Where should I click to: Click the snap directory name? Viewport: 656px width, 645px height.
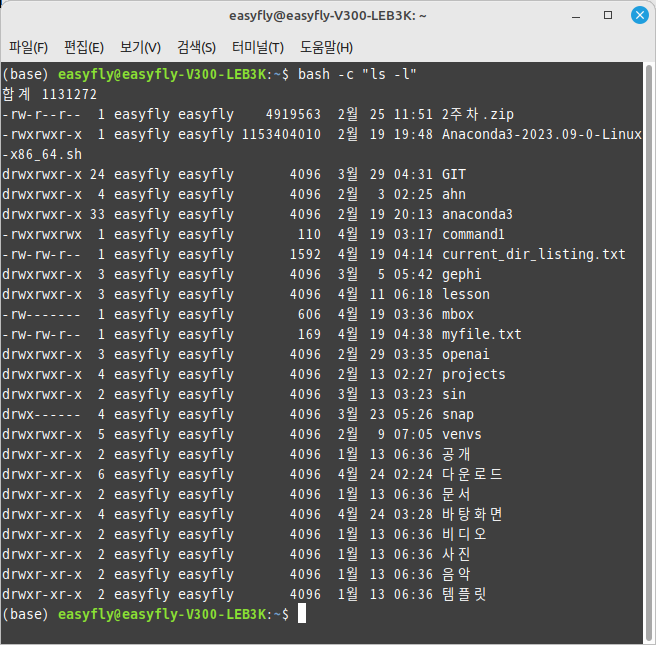pos(458,414)
